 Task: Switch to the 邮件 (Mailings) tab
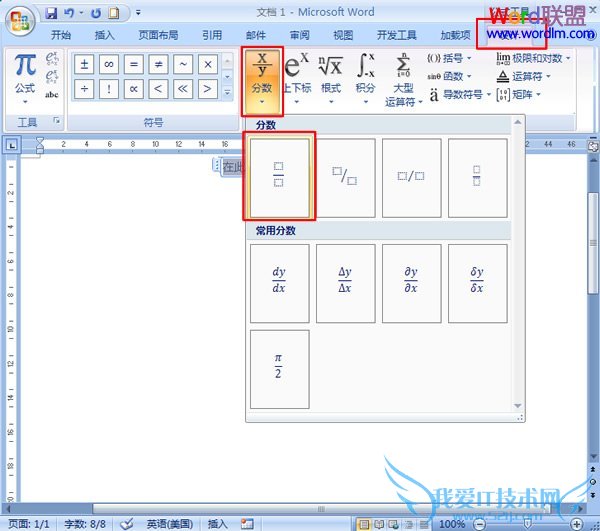point(256,35)
